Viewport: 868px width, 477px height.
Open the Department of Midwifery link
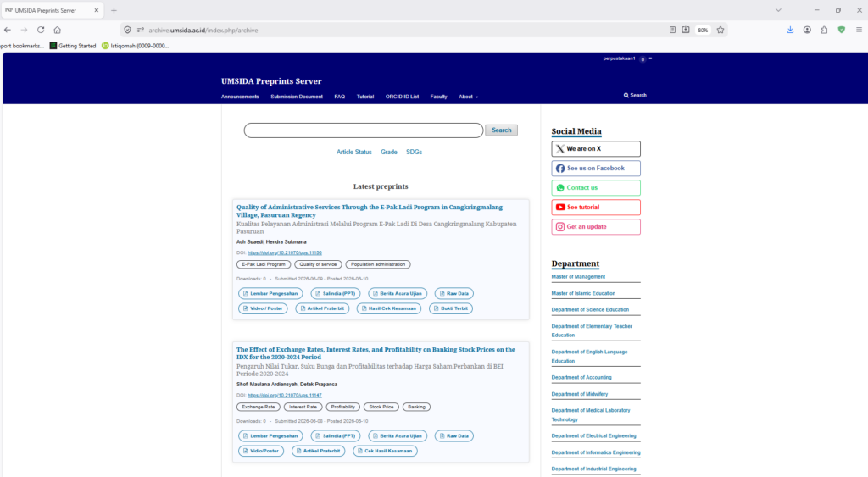(x=580, y=394)
